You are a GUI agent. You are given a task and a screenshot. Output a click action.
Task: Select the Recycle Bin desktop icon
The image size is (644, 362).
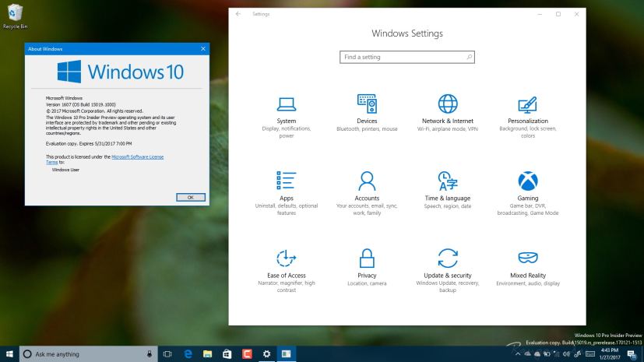(16, 16)
